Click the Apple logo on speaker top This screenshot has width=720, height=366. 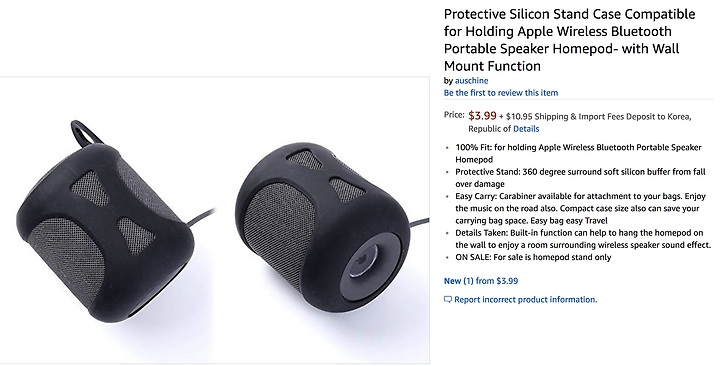coord(361,259)
